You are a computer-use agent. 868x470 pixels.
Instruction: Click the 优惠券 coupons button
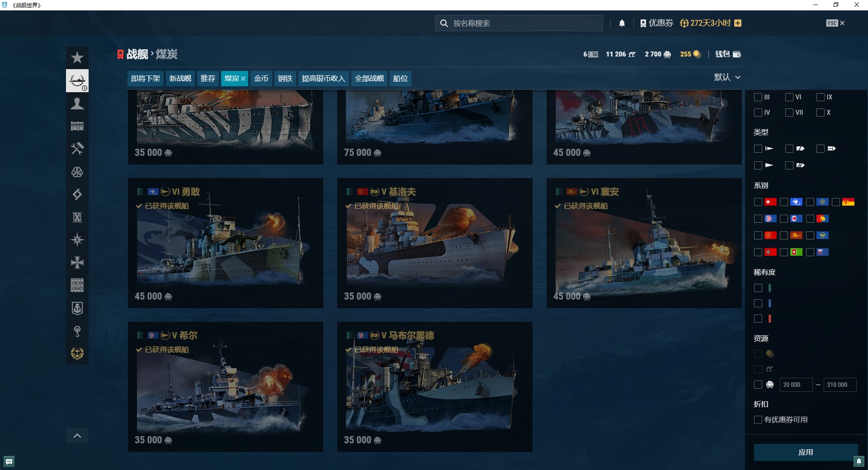[656, 23]
